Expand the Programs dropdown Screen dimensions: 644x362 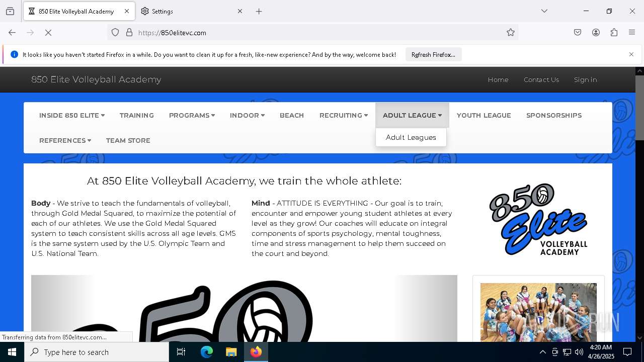point(192,115)
